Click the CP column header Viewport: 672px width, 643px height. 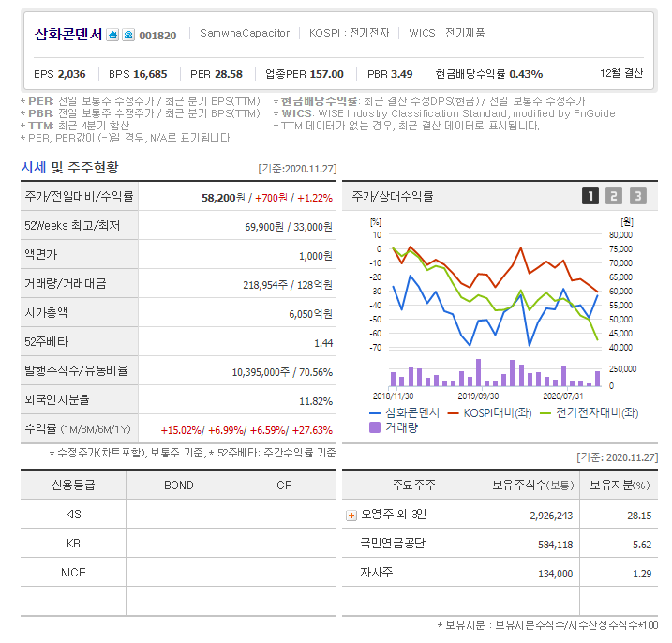pyautogui.click(x=284, y=485)
